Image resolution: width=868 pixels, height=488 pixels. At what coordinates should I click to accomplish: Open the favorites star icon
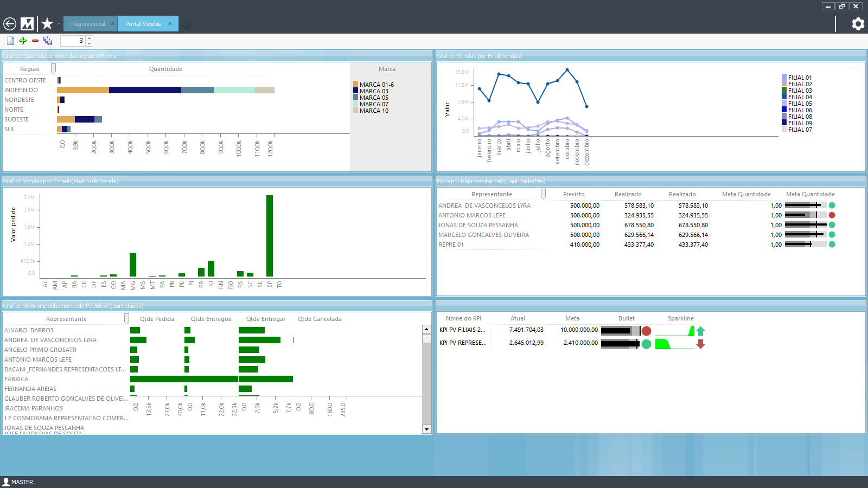coord(47,24)
